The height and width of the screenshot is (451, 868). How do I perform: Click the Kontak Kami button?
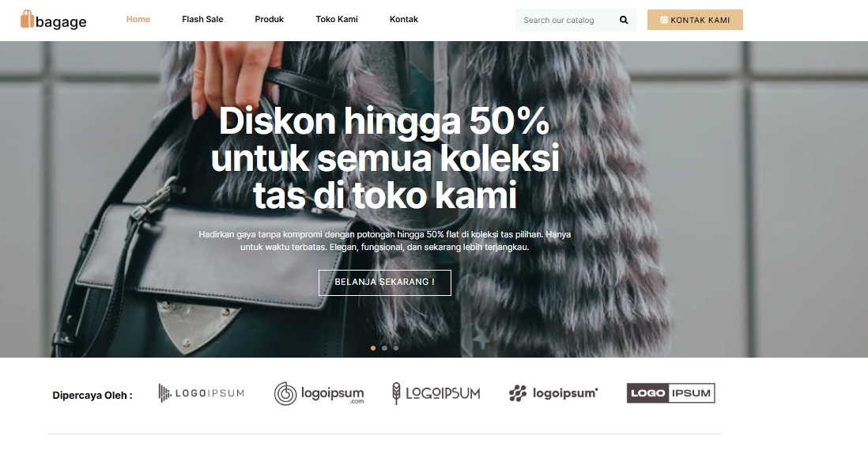pos(695,20)
